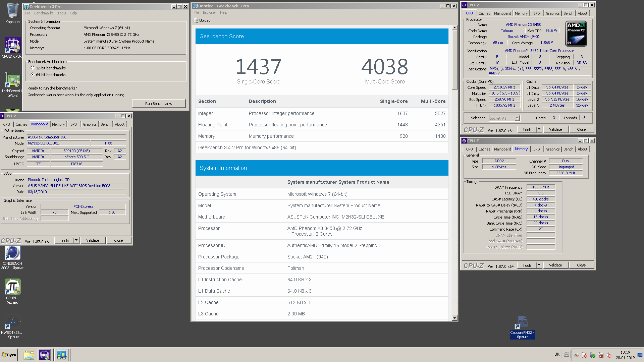Open Benchmarks menu in Geekbench 3 Pro
Screen dimensions: 644x362
pos(44,13)
